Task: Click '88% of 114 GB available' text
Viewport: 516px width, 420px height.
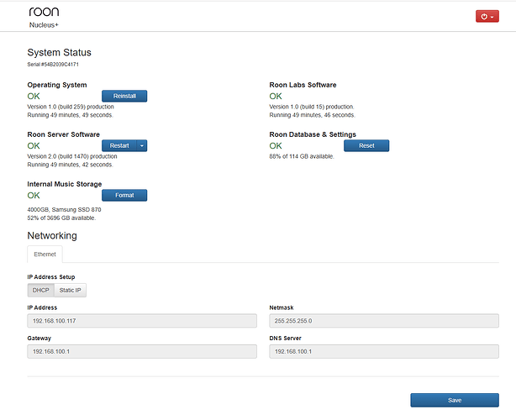Action: (301, 156)
